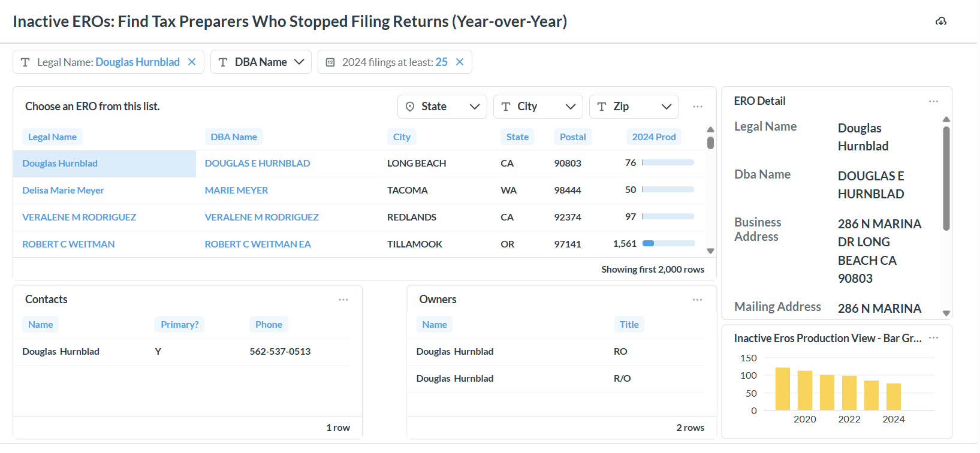Click the ERO list scroll down arrow
This screenshot has height=453, width=980.
[x=710, y=251]
